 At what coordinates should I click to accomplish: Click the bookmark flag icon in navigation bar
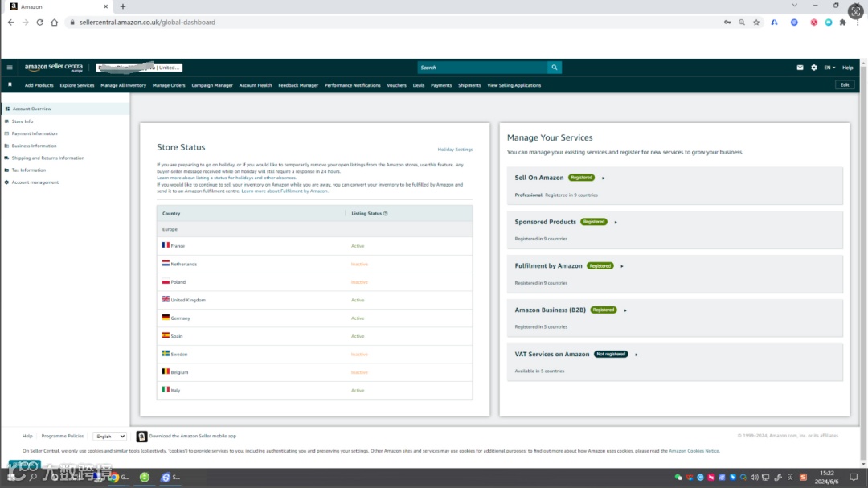pyautogui.click(x=10, y=84)
